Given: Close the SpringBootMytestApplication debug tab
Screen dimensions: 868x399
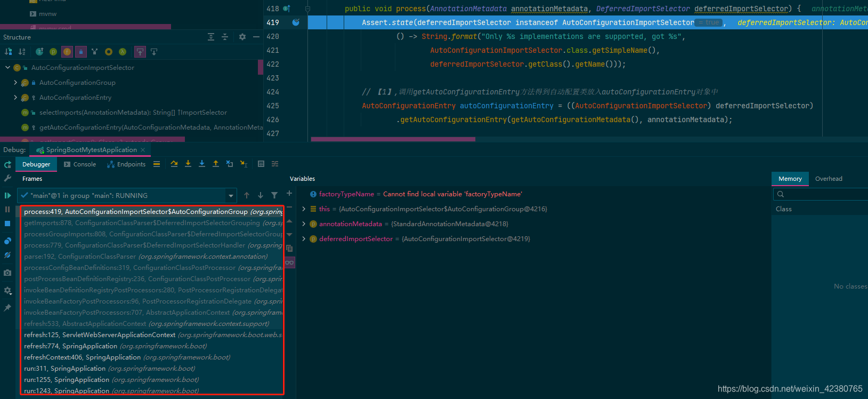Looking at the screenshot, I should [143, 150].
